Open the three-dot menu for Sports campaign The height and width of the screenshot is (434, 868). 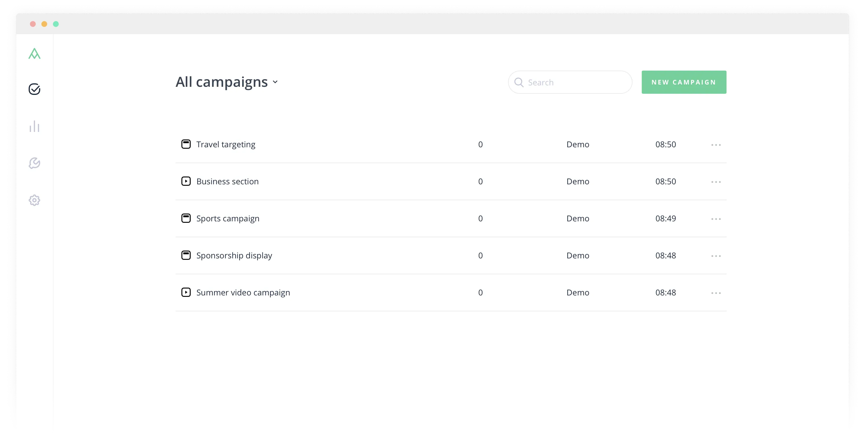[716, 219]
